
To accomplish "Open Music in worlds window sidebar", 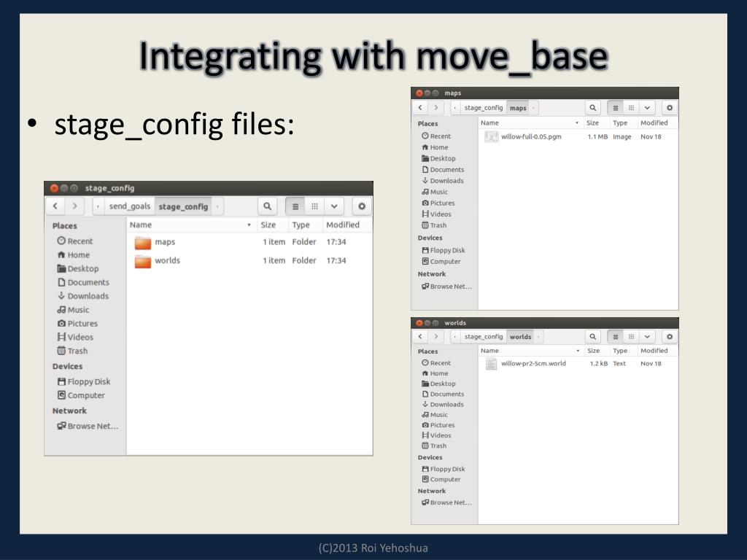I will click(435, 415).
